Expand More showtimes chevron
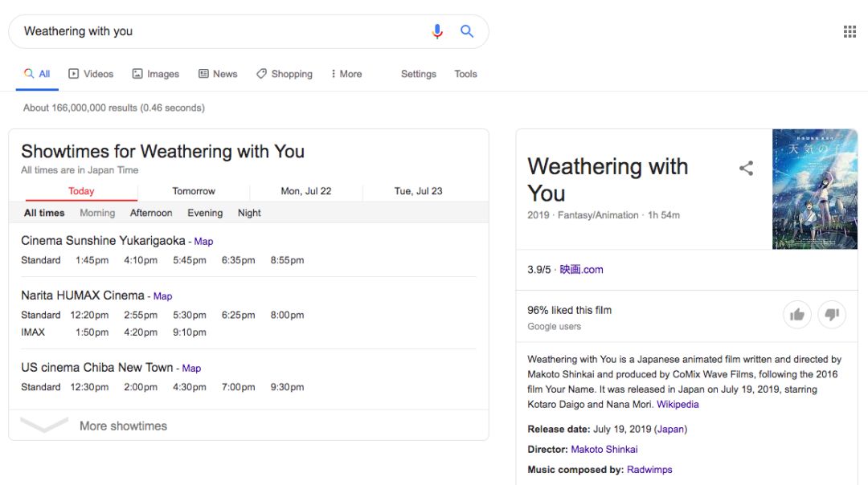 [44, 426]
